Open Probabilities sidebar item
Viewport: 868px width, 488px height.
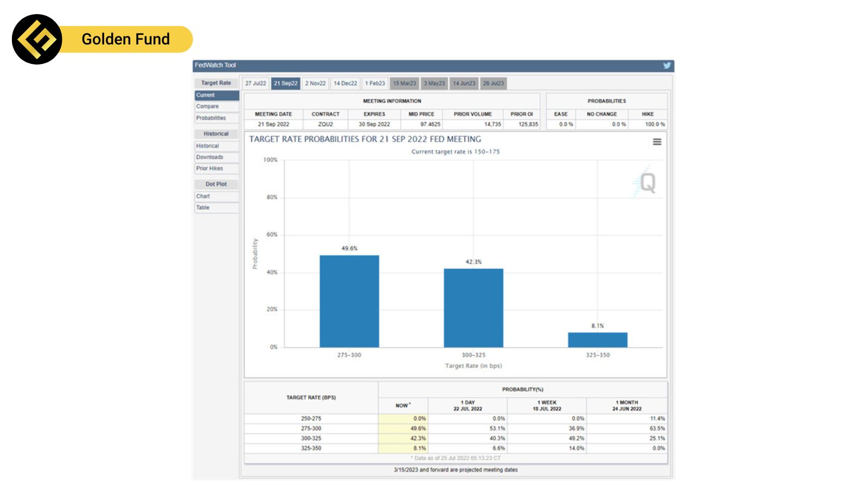click(216, 118)
